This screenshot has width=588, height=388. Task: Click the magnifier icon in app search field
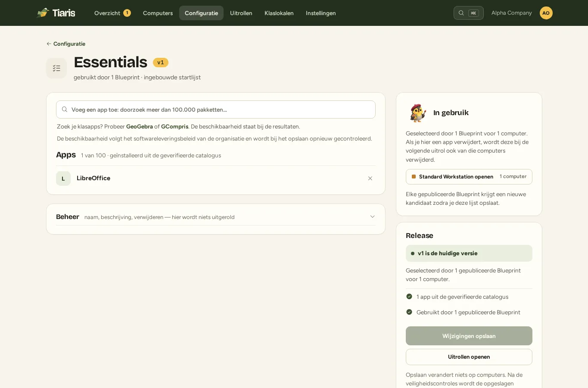[x=65, y=110]
